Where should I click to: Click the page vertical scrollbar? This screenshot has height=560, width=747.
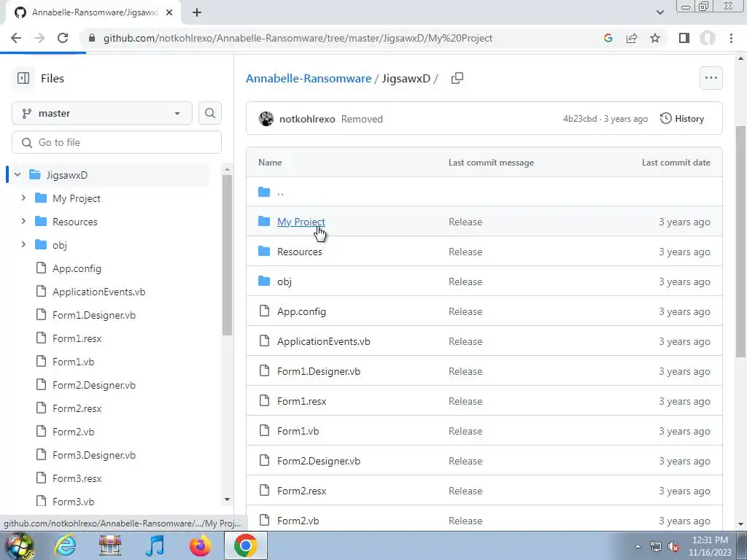[740, 241]
